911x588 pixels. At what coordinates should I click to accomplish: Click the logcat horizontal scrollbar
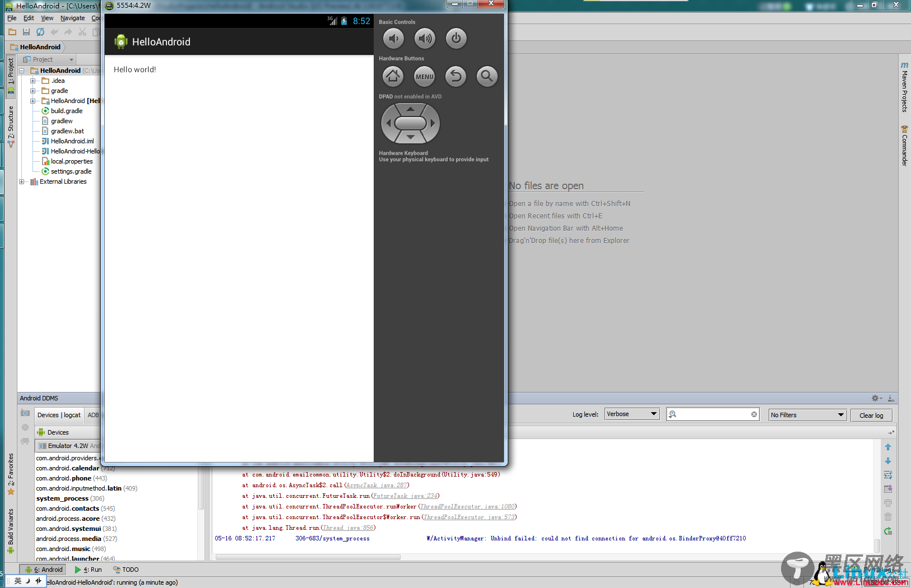tap(308, 557)
